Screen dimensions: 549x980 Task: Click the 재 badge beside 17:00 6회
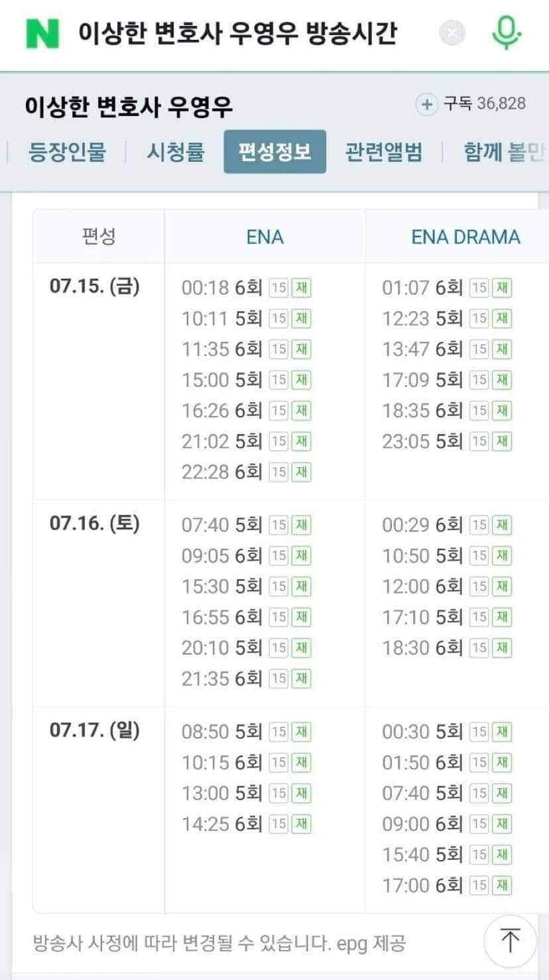pyautogui.click(x=502, y=884)
